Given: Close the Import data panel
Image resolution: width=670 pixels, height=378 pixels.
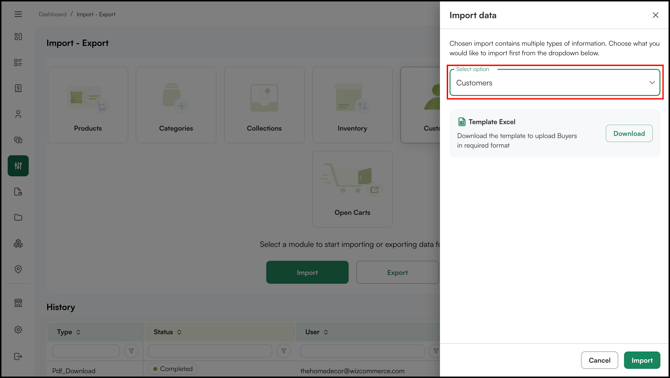Looking at the screenshot, I should [655, 15].
